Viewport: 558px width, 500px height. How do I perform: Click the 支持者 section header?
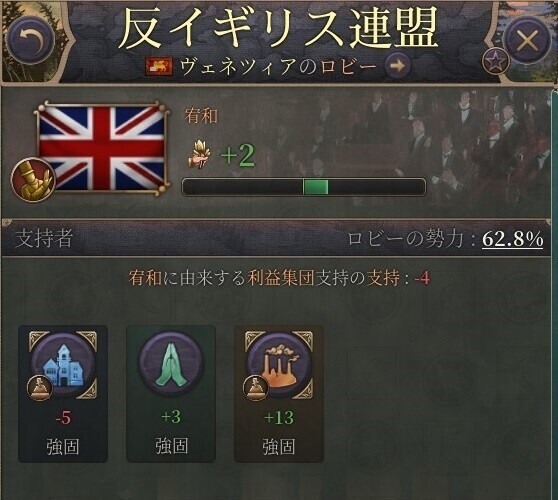coord(44,238)
